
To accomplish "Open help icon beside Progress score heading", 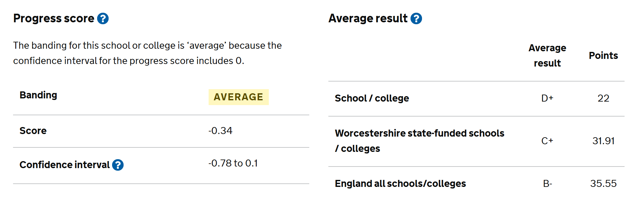I will (103, 18).
